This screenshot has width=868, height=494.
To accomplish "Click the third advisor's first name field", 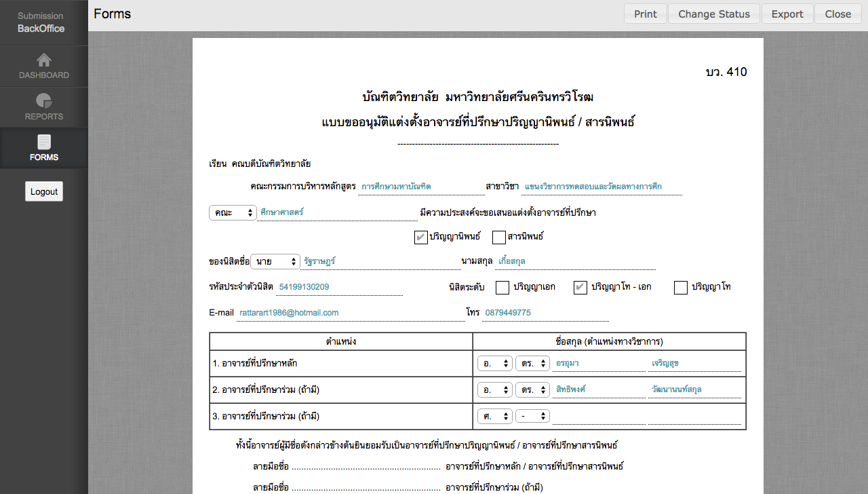I will click(x=598, y=416).
